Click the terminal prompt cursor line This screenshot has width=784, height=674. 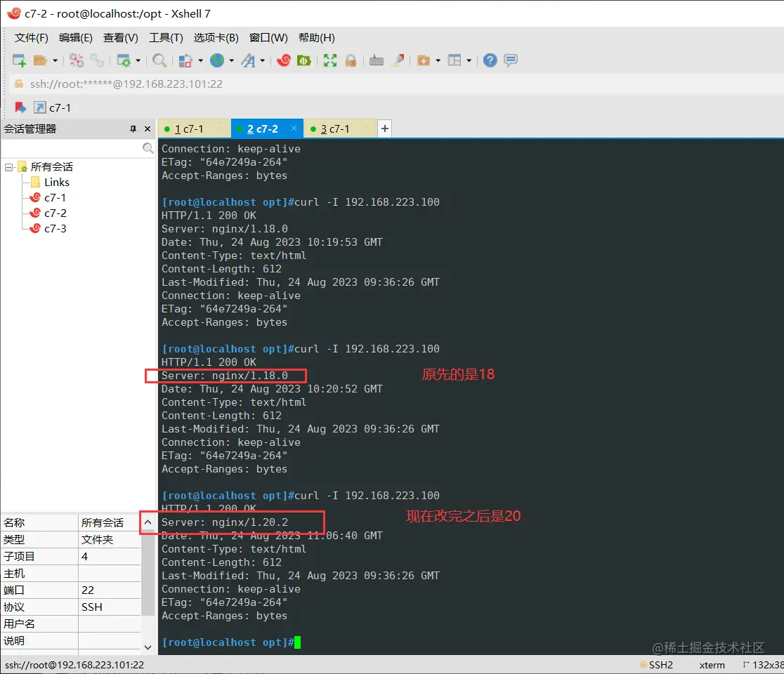coord(231,642)
